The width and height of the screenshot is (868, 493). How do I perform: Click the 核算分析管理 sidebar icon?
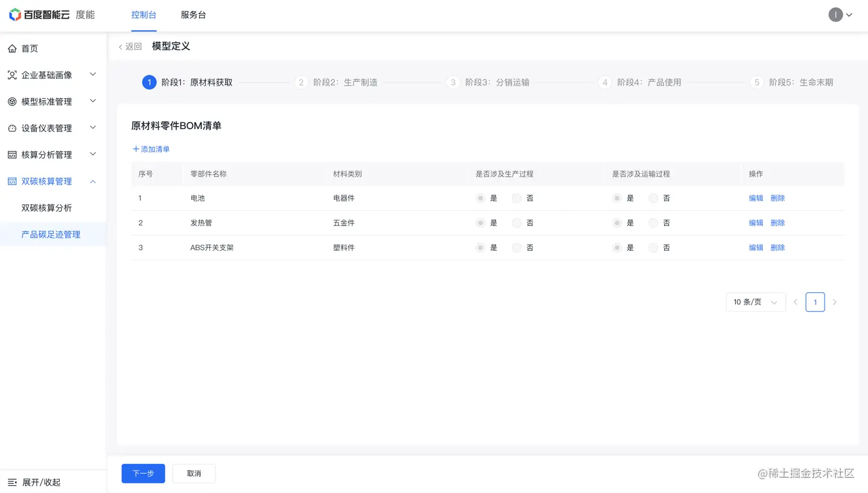tap(12, 155)
